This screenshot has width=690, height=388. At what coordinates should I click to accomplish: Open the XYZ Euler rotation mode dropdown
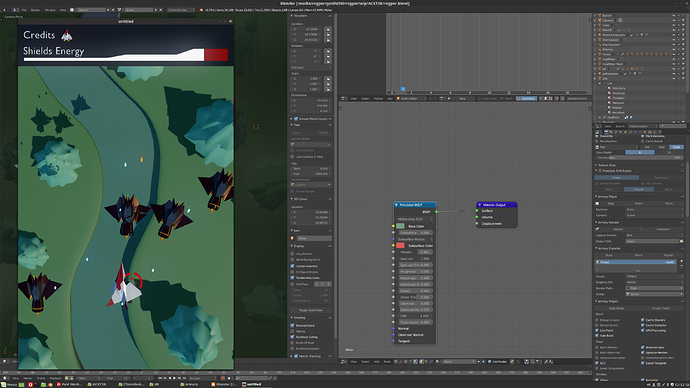tap(311, 68)
